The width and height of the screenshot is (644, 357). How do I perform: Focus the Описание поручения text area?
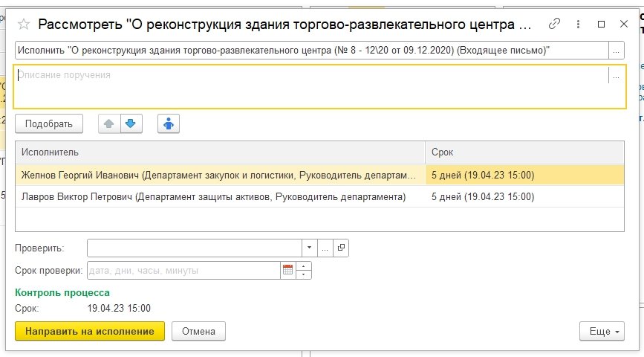point(312,87)
